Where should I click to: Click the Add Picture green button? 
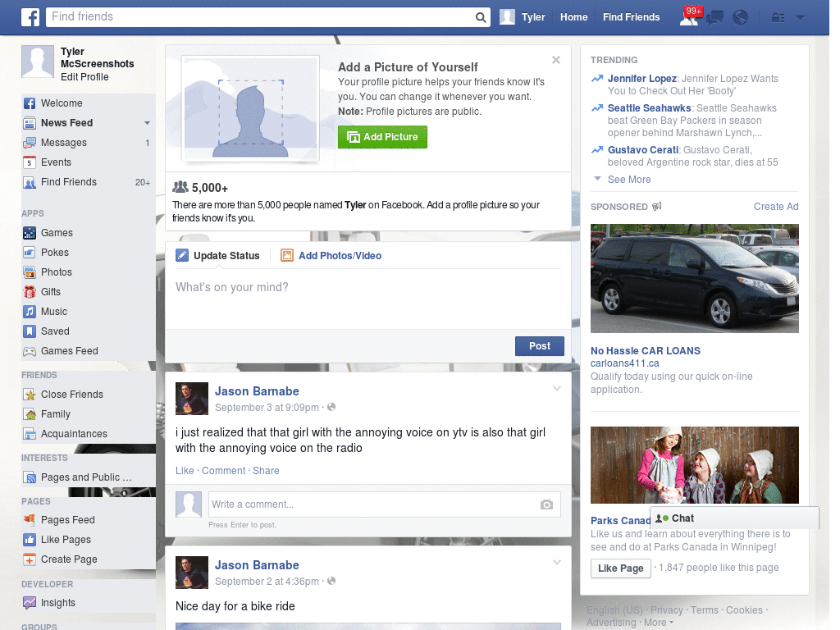[x=382, y=137]
